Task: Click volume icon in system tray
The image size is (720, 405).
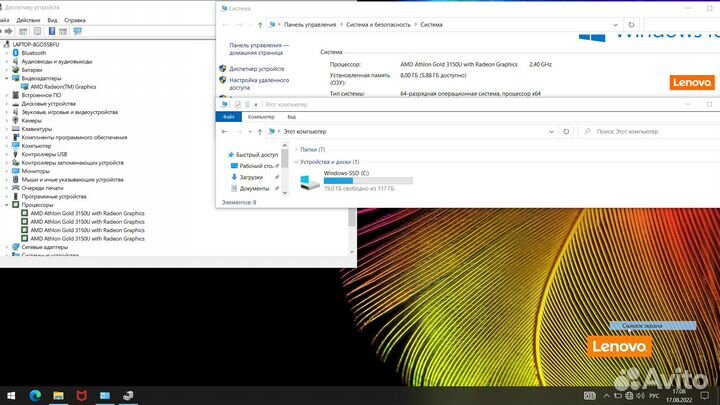Action: (x=640, y=396)
